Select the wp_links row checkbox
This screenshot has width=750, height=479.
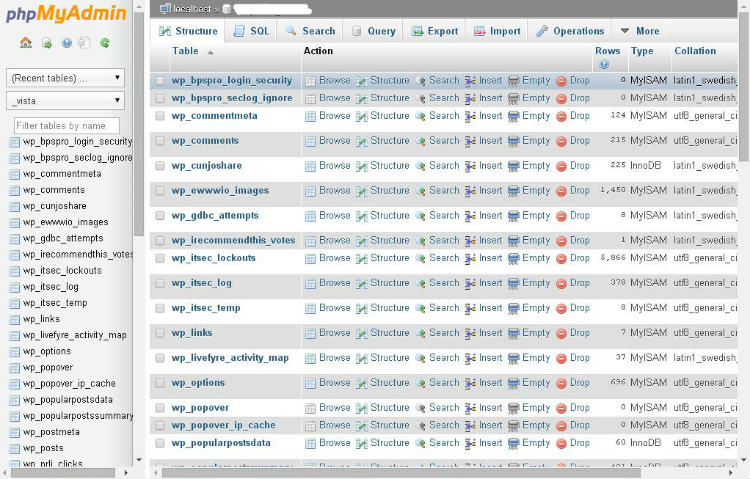160,333
